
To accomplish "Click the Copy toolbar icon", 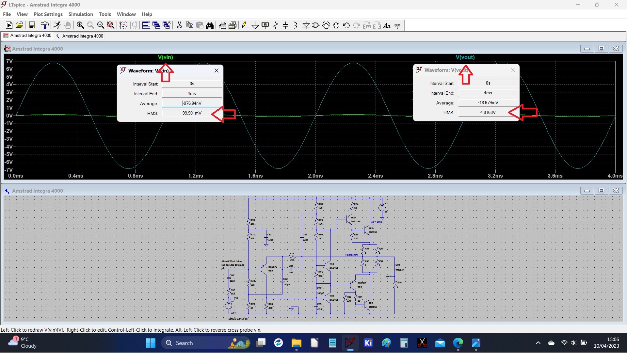I will click(189, 25).
